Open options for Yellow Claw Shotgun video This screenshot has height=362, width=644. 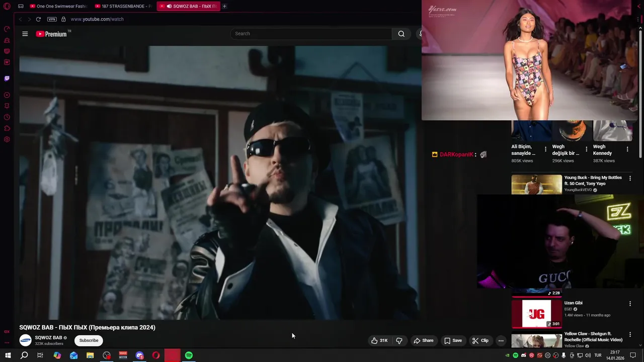(630, 334)
